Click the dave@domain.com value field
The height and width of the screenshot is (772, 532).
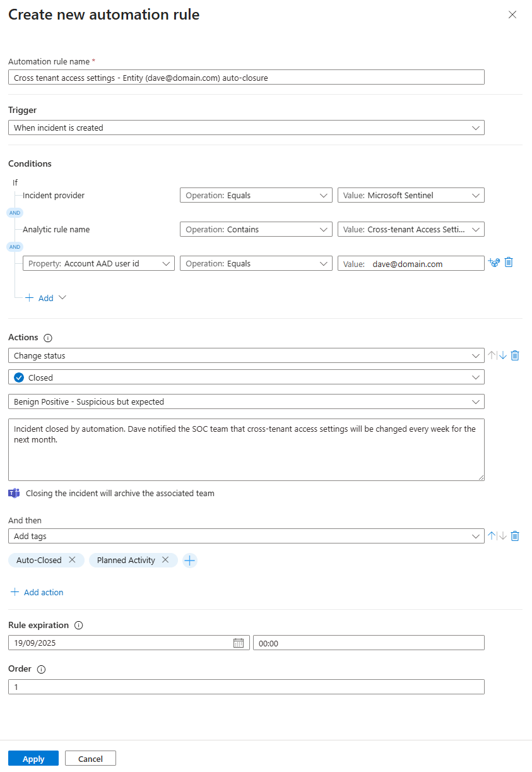[411, 263]
